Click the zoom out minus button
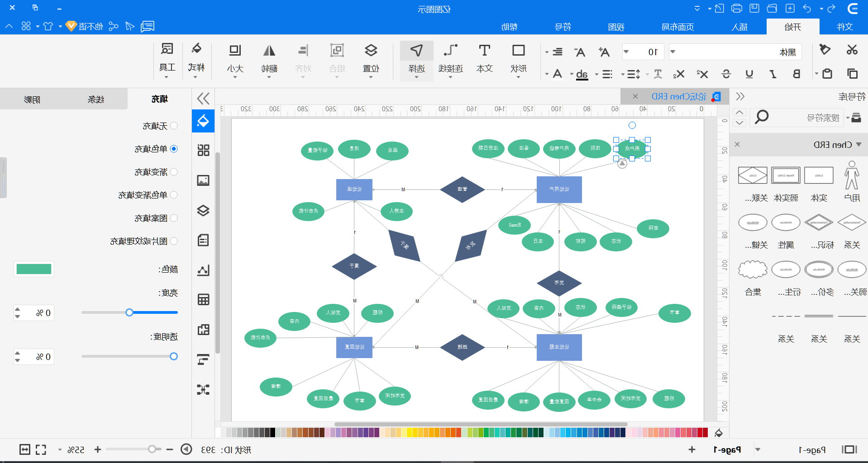Image resolution: width=868 pixels, height=463 pixels. pos(170,449)
